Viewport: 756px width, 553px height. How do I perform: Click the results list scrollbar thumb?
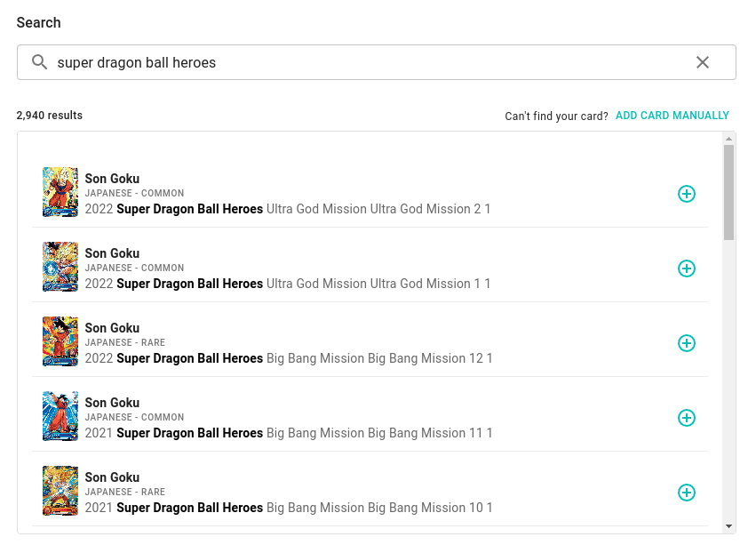coord(728,192)
